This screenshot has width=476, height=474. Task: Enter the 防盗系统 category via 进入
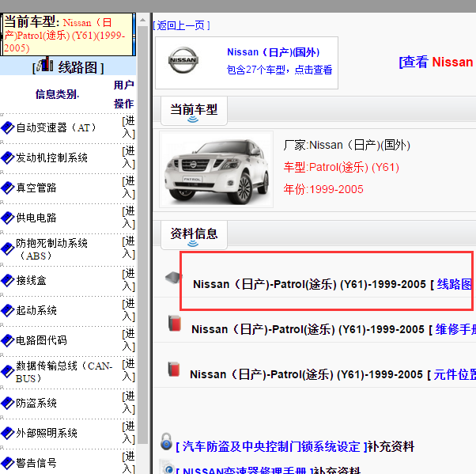[129, 403]
